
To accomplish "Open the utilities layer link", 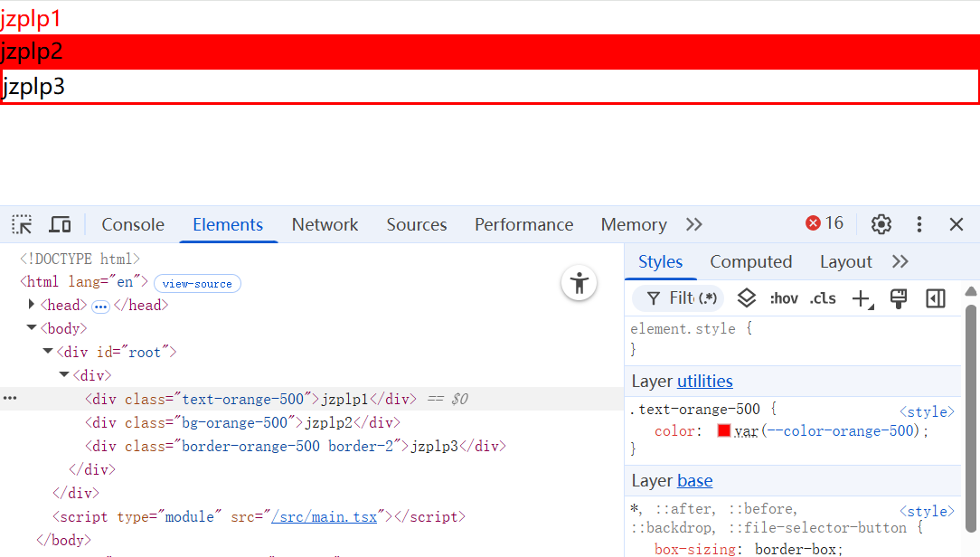I will pos(704,382).
